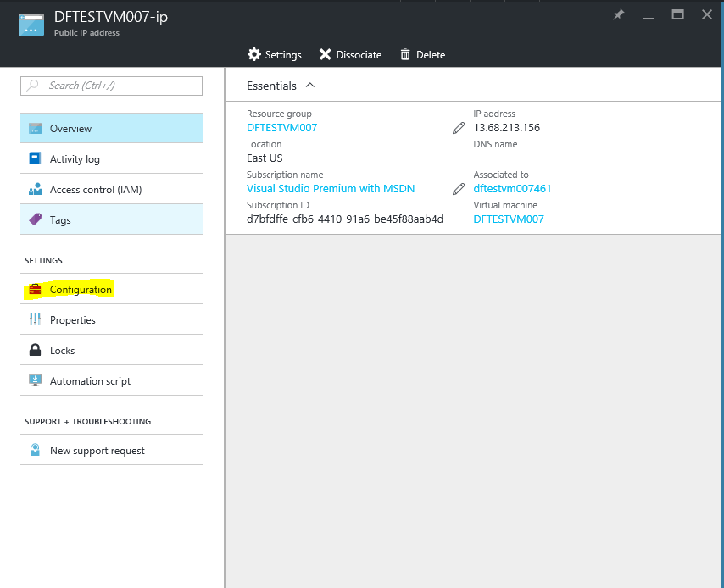
Task: Open Configuration via the red toolbox icon
Action: [x=35, y=290]
